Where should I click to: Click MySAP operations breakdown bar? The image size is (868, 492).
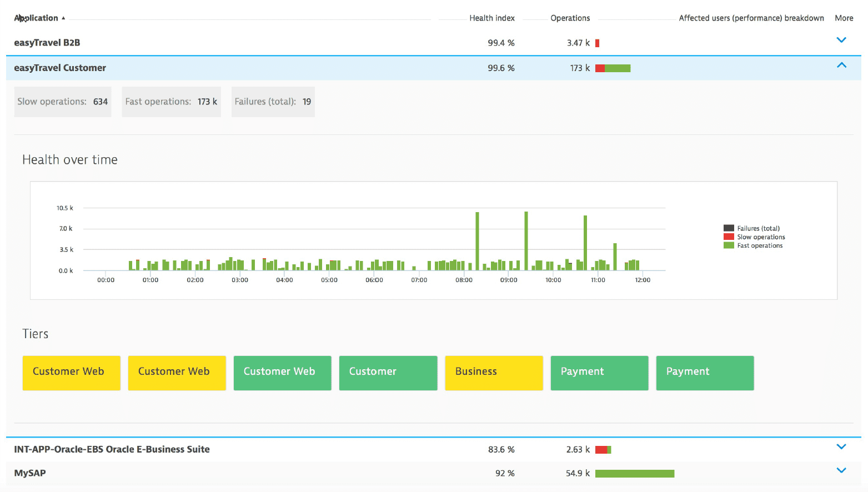pos(635,474)
